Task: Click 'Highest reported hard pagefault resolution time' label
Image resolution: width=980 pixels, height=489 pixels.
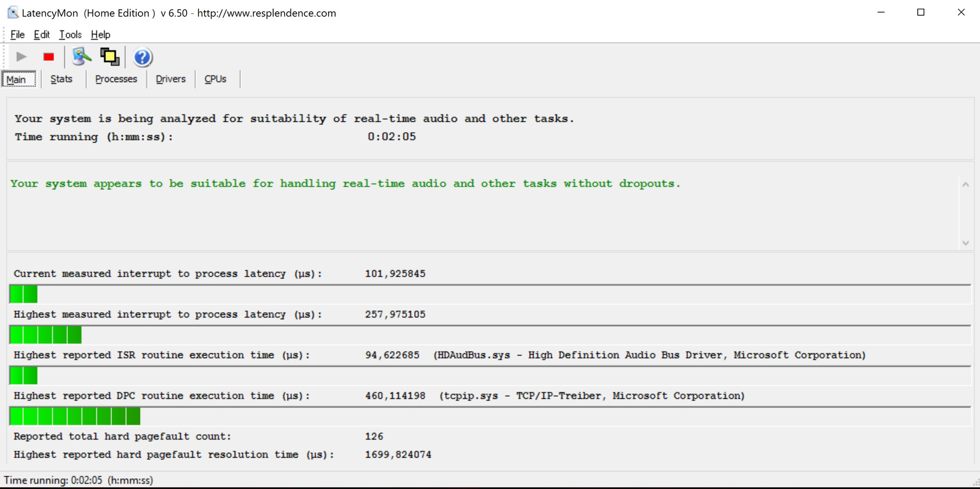Action: 174,455
